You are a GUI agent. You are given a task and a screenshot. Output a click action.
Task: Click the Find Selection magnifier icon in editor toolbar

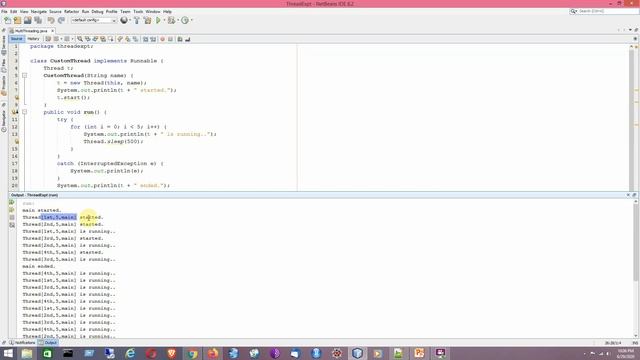click(80, 39)
